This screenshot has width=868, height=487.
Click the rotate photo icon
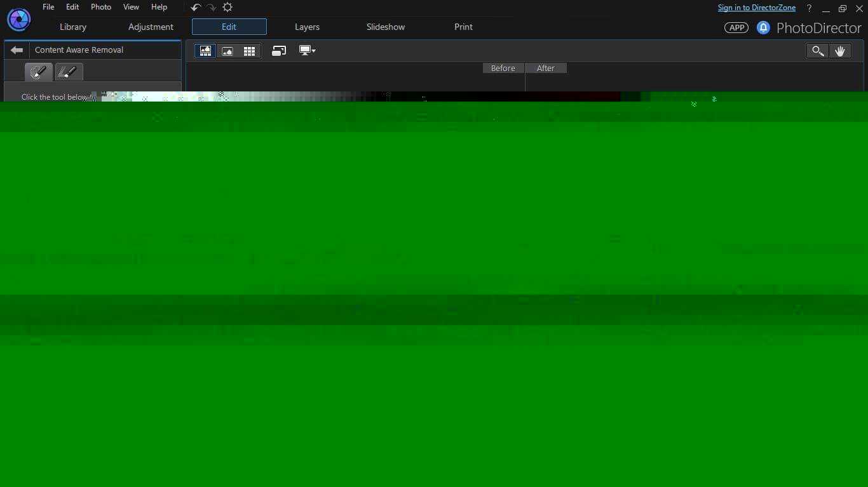tap(278, 51)
